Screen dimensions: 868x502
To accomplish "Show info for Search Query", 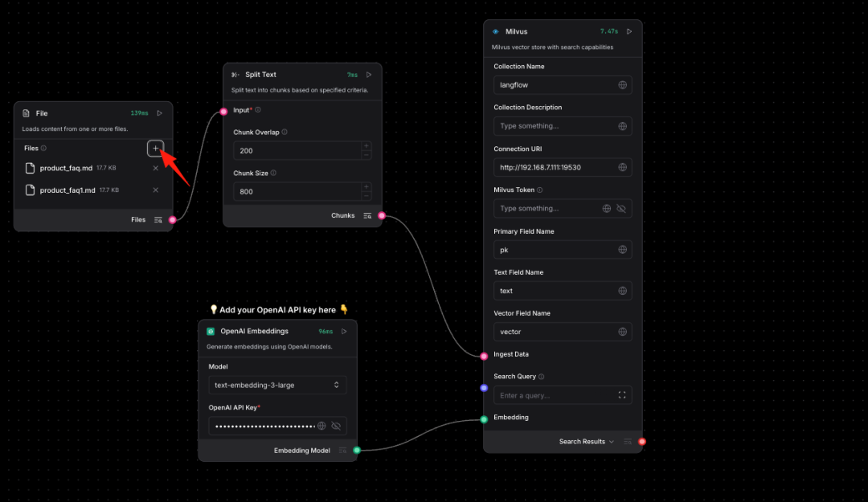I will [x=542, y=377].
